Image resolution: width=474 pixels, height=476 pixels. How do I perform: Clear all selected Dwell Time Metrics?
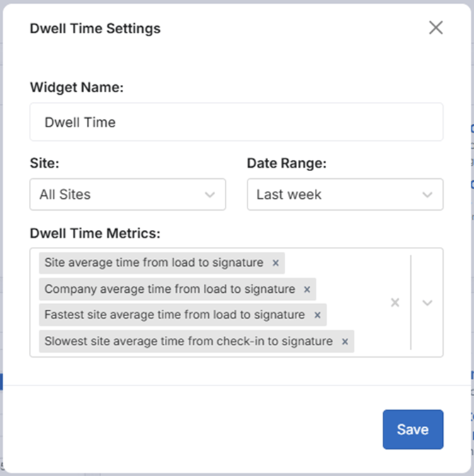(395, 303)
